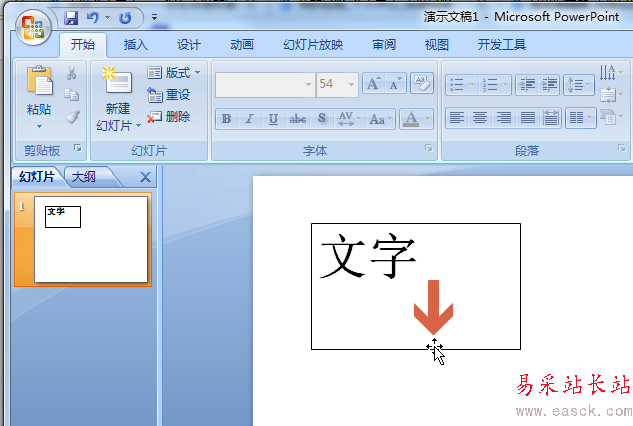The height and width of the screenshot is (426, 633).
Task: Toggle text shadow S formatting
Action: 322,119
